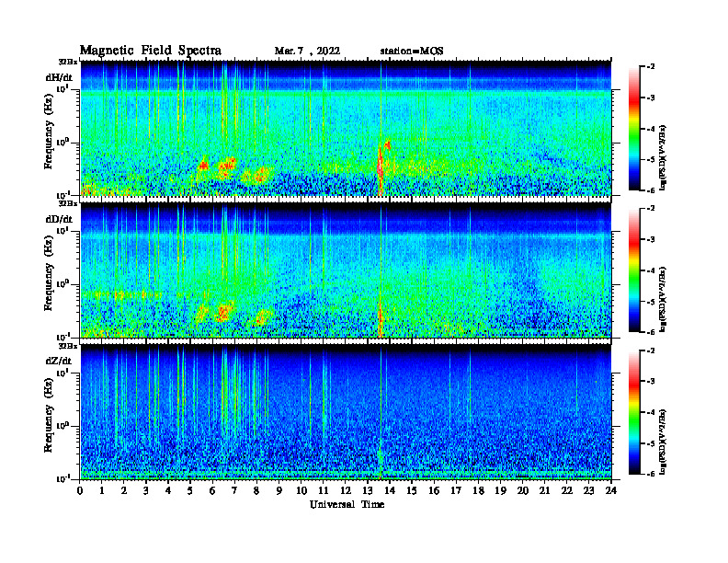Click the vertical spike near 13.5 UT in dZ/dt spectrogram
This screenshot has height=563, width=728.
point(381,413)
